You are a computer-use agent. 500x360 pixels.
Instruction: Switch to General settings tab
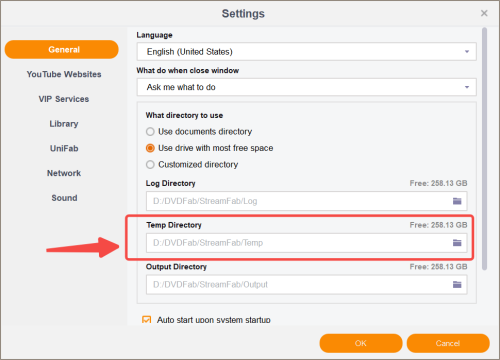coord(62,50)
